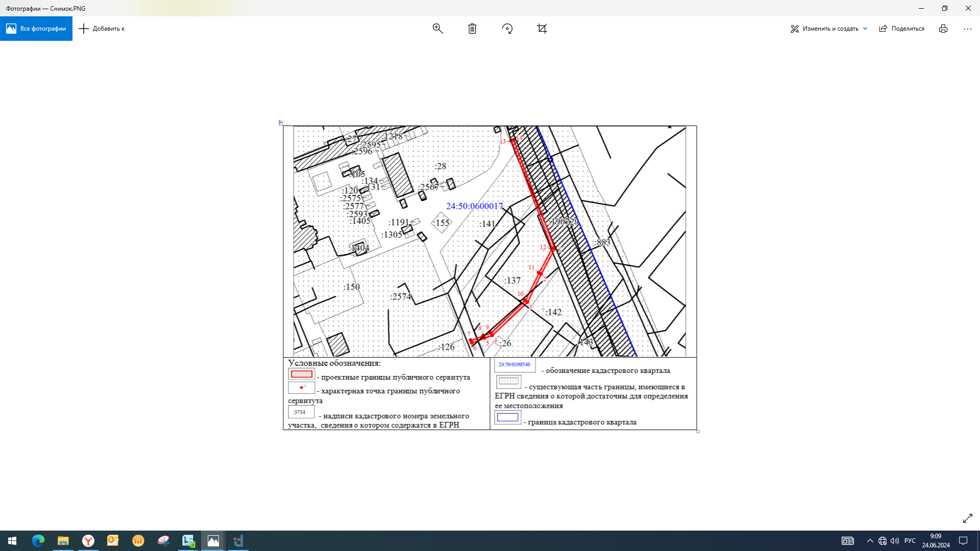Screen dimensions: 980x551
Task: Open the notification center icon
Action: click(x=963, y=541)
